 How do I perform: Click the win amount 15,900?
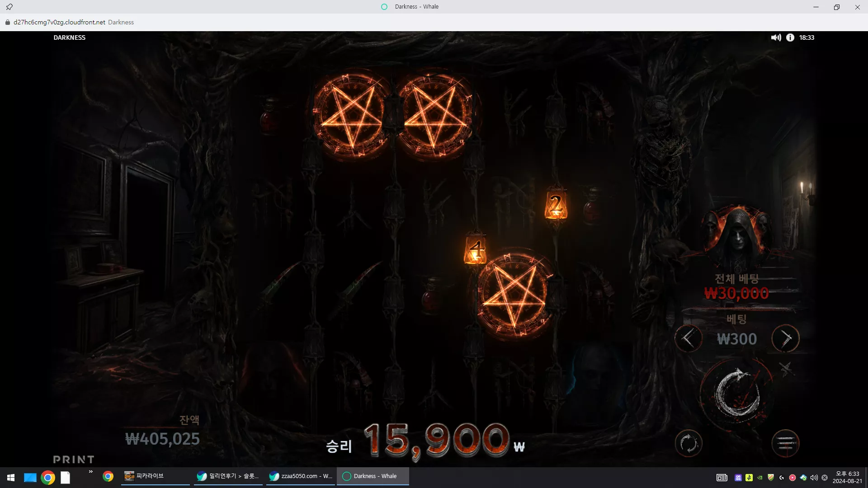tap(437, 441)
